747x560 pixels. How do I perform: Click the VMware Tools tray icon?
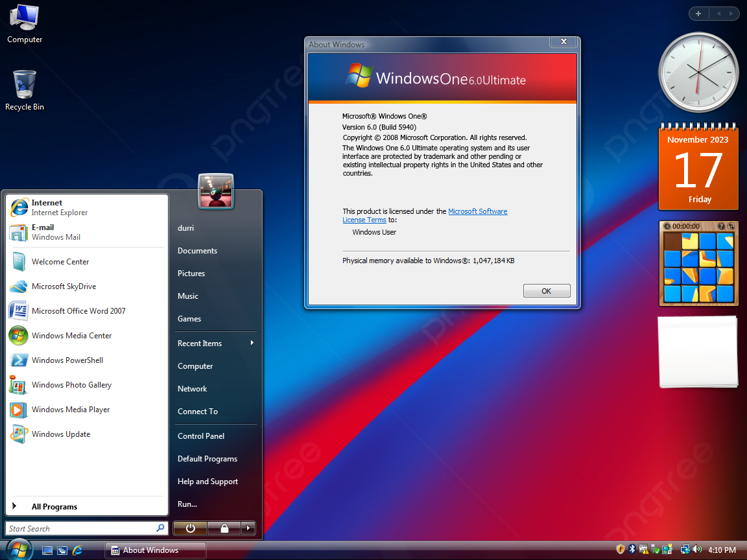tap(644, 549)
